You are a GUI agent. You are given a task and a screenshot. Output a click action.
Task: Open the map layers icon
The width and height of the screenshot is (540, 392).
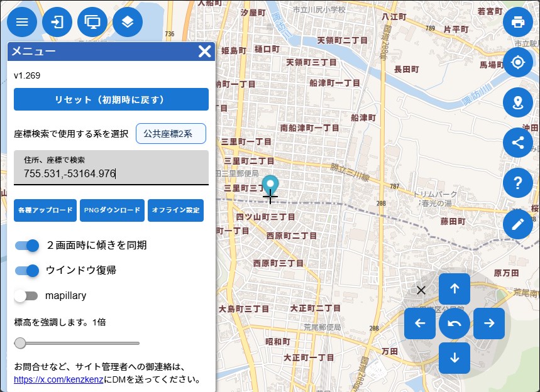(x=128, y=22)
